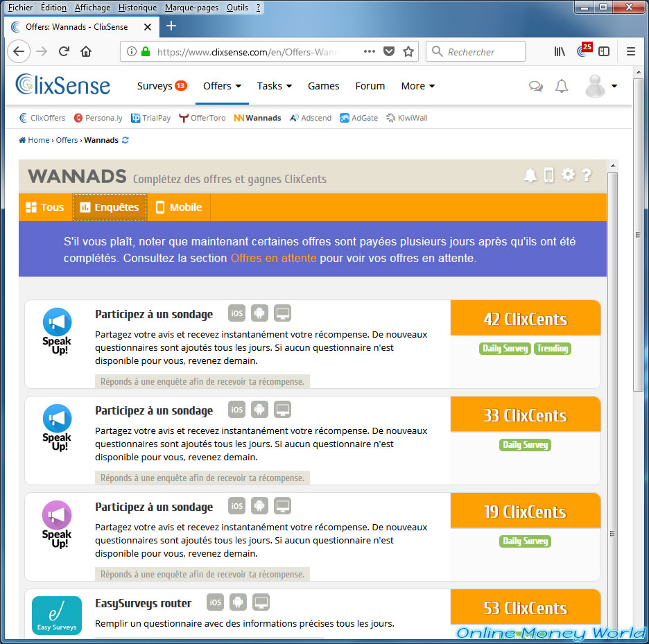
Task: Refresh Wannads offers via breadcrumb reload icon
Action: click(x=126, y=140)
